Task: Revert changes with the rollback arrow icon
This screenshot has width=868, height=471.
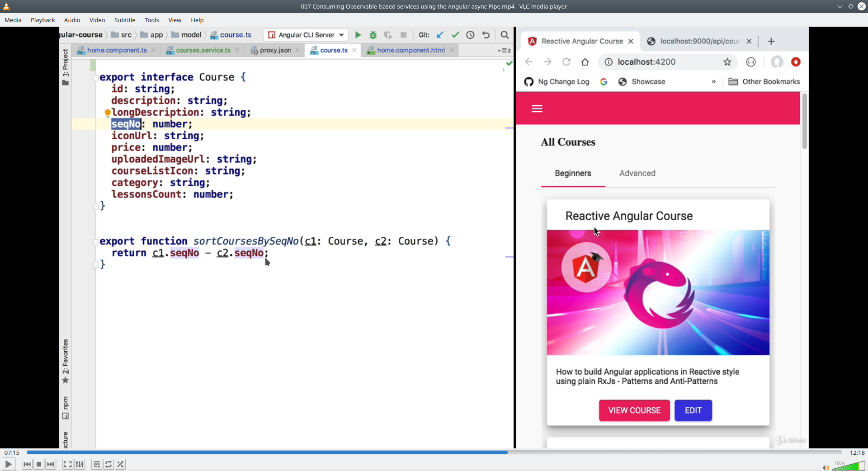Action: [486, 35]
